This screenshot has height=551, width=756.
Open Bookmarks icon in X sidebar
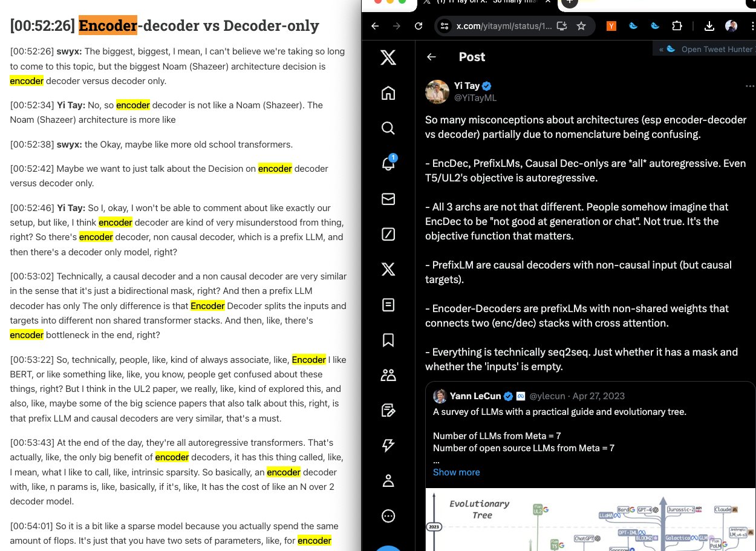[x=388, y=341]
